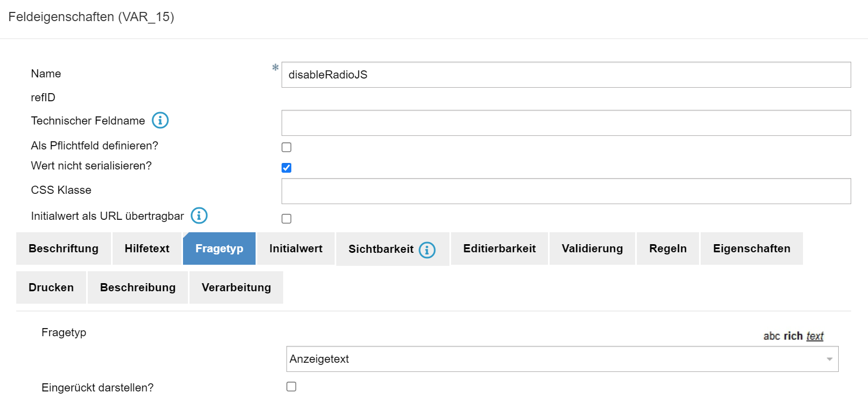Viewport: 868px width, 412px height.
Task: Enable the Als Pflichtfeld definieren checkbox
Action: [x=286, y=147]
